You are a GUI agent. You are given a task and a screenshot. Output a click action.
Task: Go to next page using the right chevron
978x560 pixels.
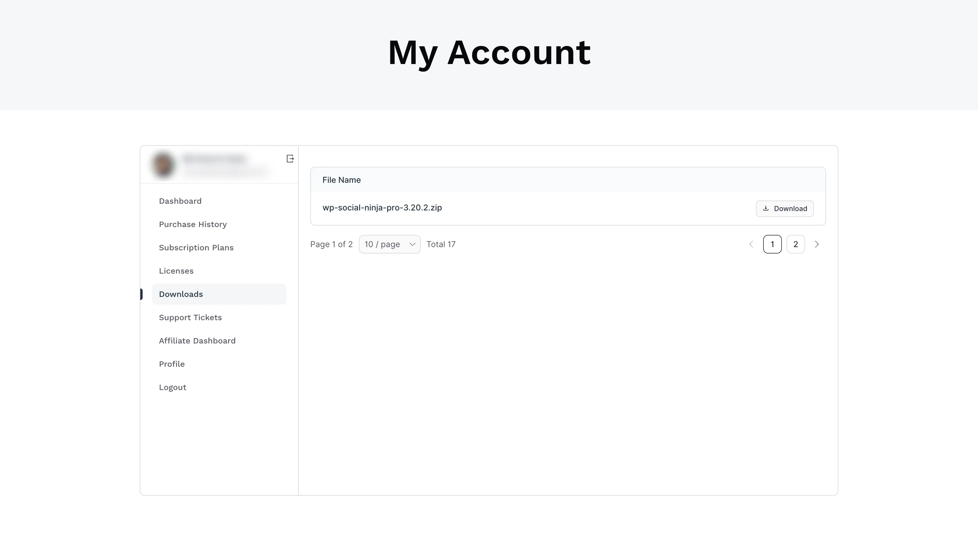pyautogui.click(x=817, y=244)
